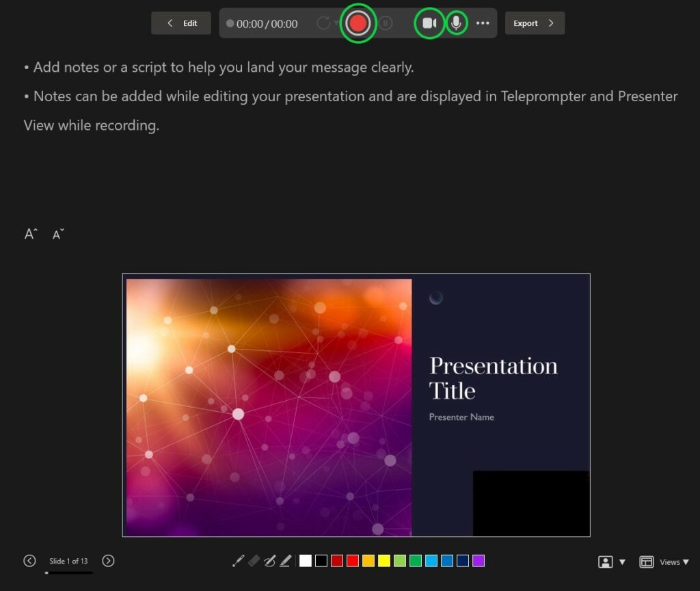Click the camera mode person icon
Screen dimensions: 700x591
point(606,562)
